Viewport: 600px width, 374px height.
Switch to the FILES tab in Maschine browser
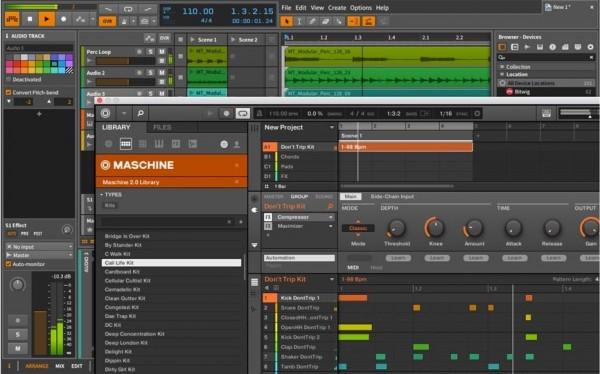(x=162, y=127)
